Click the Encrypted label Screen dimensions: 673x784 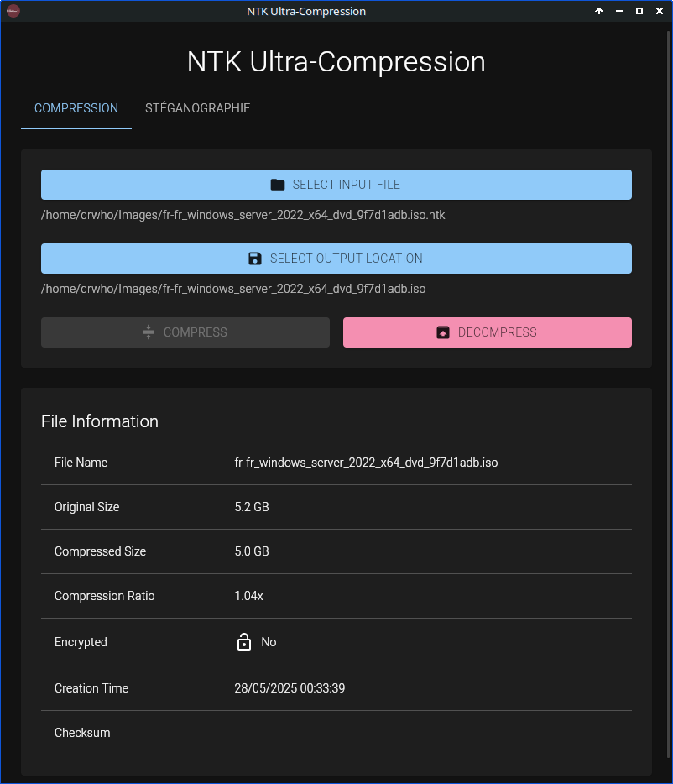(81, 642)
